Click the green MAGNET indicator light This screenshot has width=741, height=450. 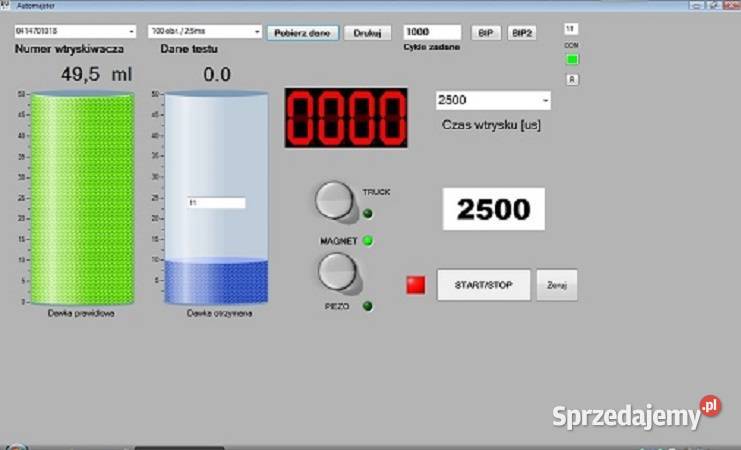[x=367, y=241]
